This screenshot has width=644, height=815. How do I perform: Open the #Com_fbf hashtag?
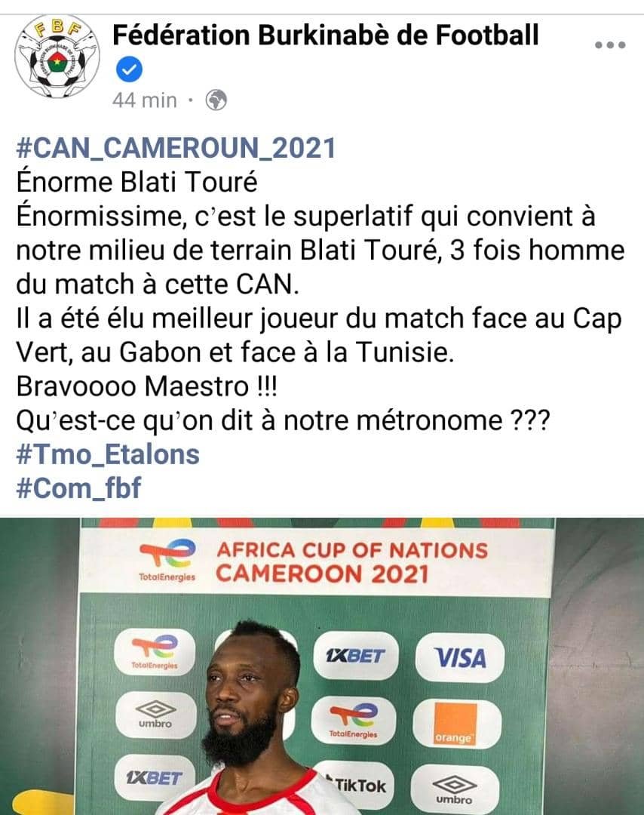[x=78, y=488]
